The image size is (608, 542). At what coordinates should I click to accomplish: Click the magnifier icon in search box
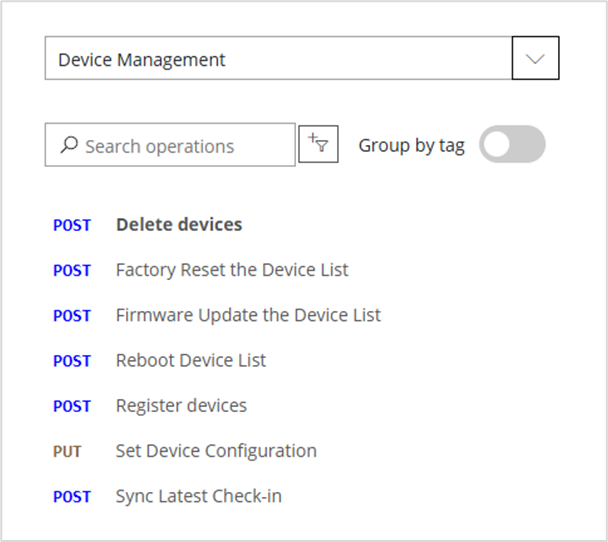(69, 146)
